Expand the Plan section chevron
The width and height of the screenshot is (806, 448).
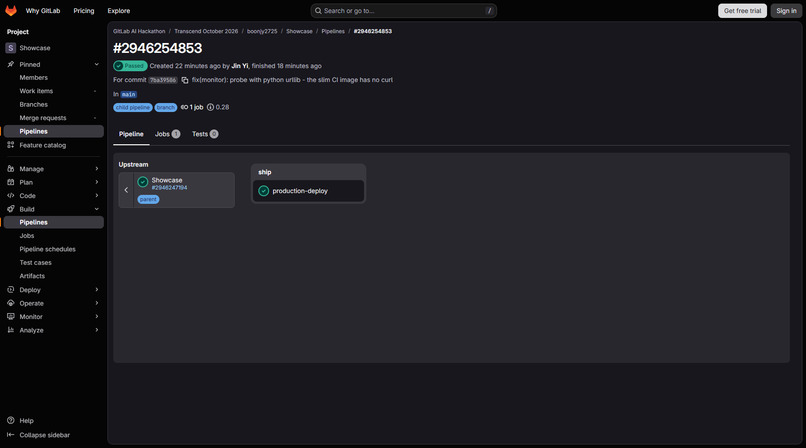pos(97,182)
